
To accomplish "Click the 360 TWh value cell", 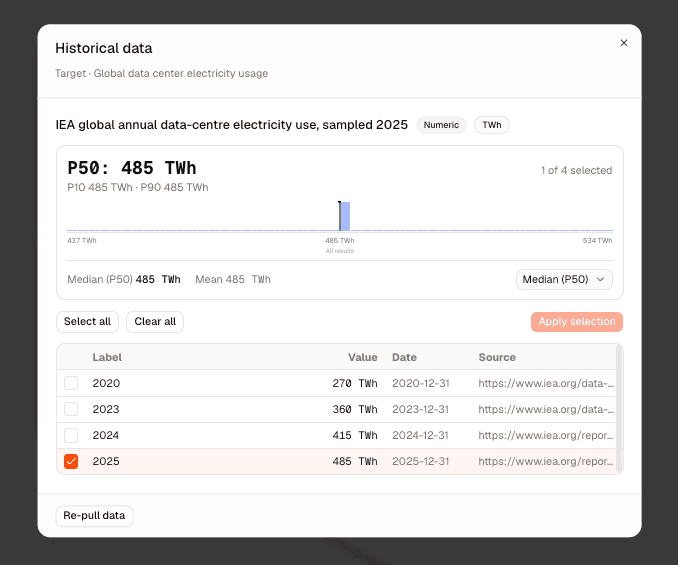I will point(355,409).
